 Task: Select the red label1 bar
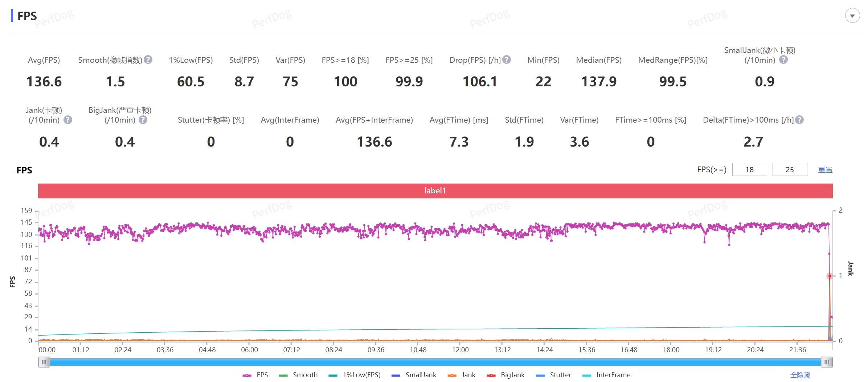(435, 191)
